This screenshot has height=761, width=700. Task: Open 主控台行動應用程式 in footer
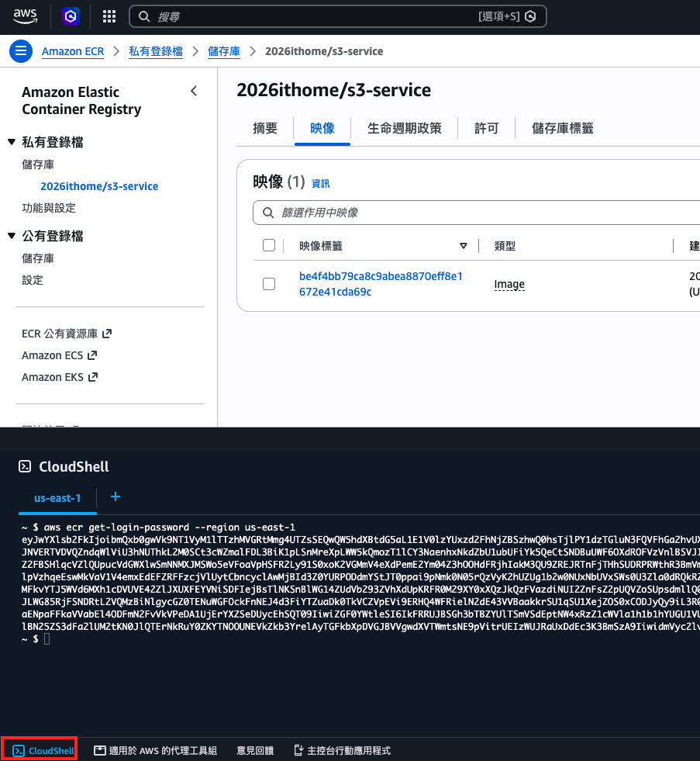[x=343, y=750]
